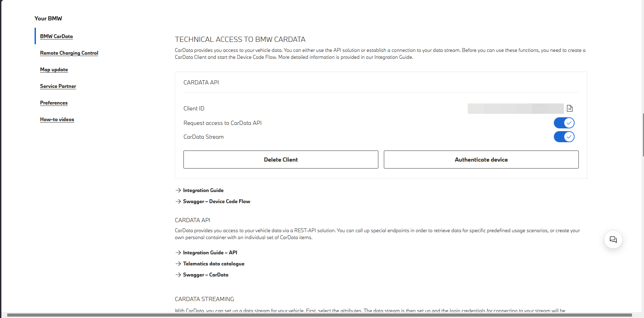Open the chat support bubble icon
The width and height of the screenshot is (644, 318).
click(613, 239)
